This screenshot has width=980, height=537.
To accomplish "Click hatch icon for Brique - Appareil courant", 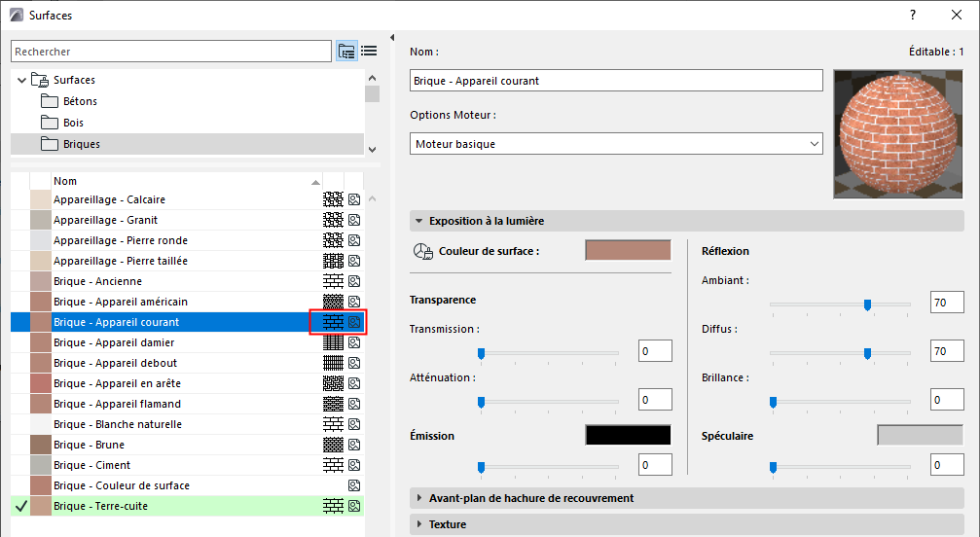I will [333, 322].
